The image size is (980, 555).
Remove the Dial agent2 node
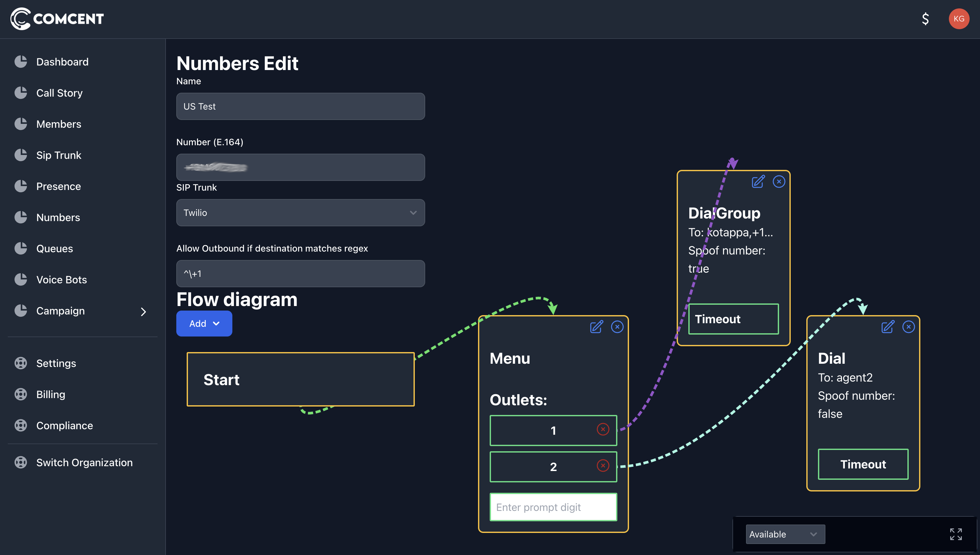tap(909, 327)
